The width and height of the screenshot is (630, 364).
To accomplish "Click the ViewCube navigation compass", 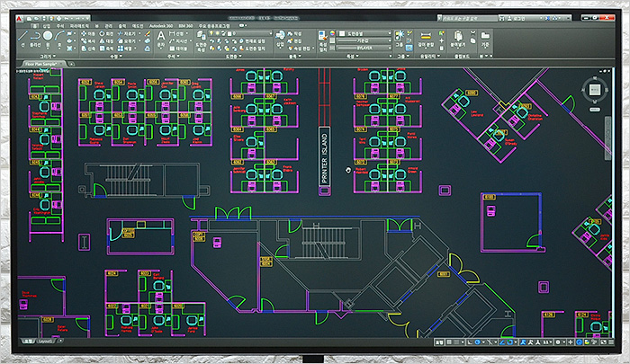I will [x=594, y=89].
